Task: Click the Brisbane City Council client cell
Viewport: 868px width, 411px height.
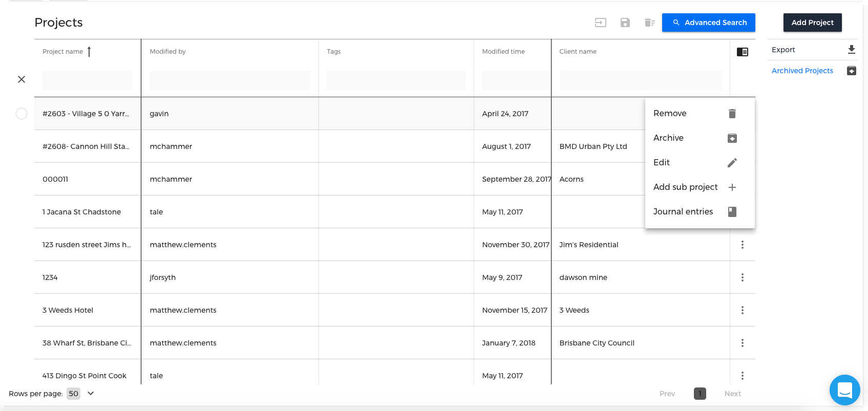Action: click(x=597, y=343)
